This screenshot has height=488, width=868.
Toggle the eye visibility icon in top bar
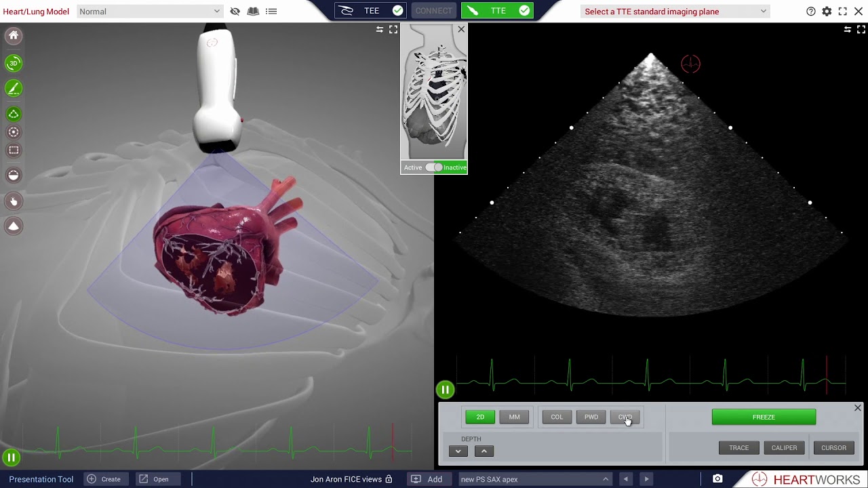coord(235,12)
